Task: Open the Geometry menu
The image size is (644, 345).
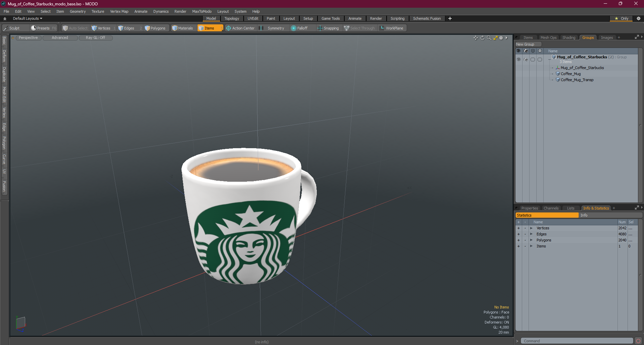Action: click(78, 11)
